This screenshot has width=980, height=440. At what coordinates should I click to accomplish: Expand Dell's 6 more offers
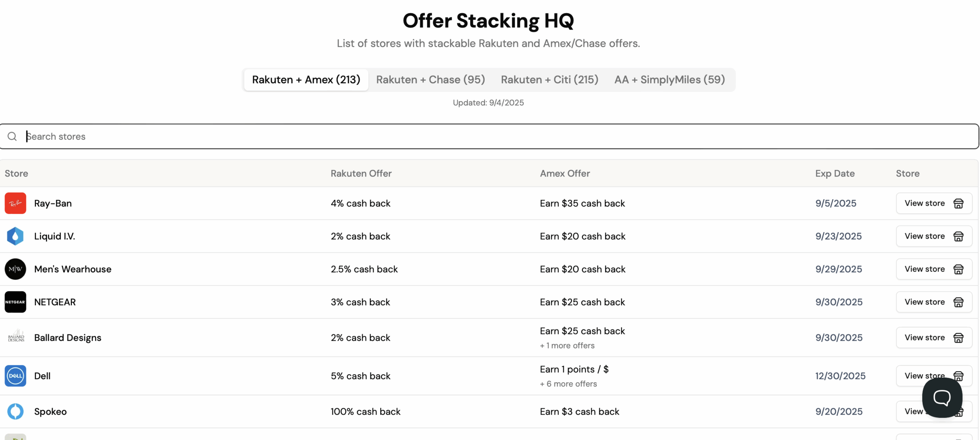click(x=568, y=384)
